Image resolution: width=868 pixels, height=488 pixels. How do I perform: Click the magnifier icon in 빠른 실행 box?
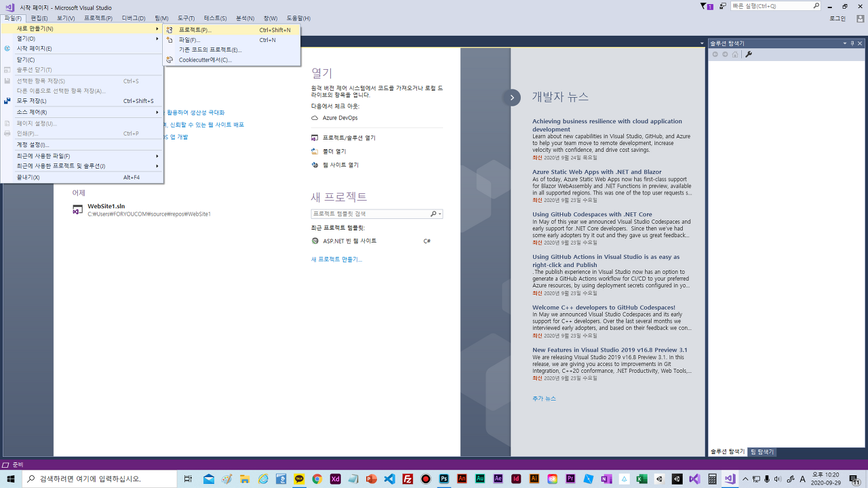(816, 5)
